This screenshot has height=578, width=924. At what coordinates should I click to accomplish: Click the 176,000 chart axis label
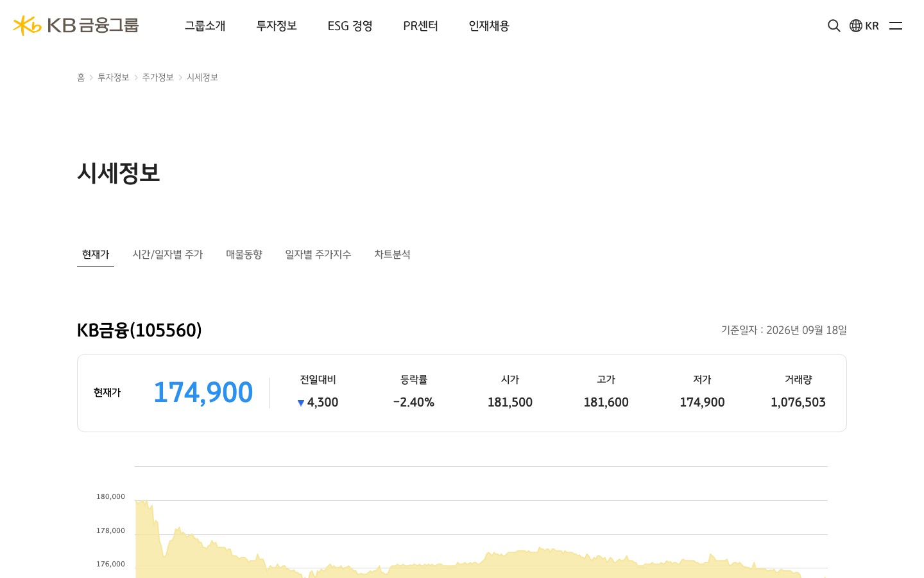(x=110, y=564)
